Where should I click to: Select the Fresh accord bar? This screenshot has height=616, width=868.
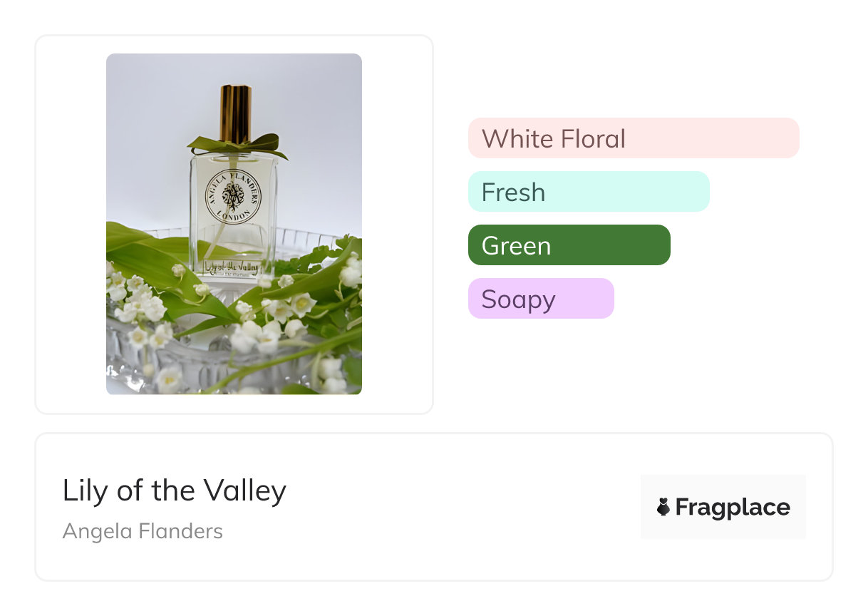click(588, 192)
